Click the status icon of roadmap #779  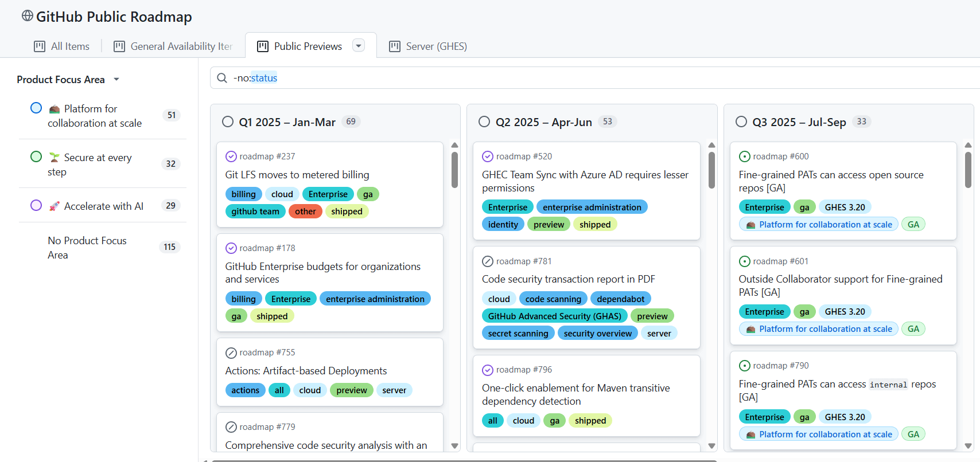(x=231, y=427)
